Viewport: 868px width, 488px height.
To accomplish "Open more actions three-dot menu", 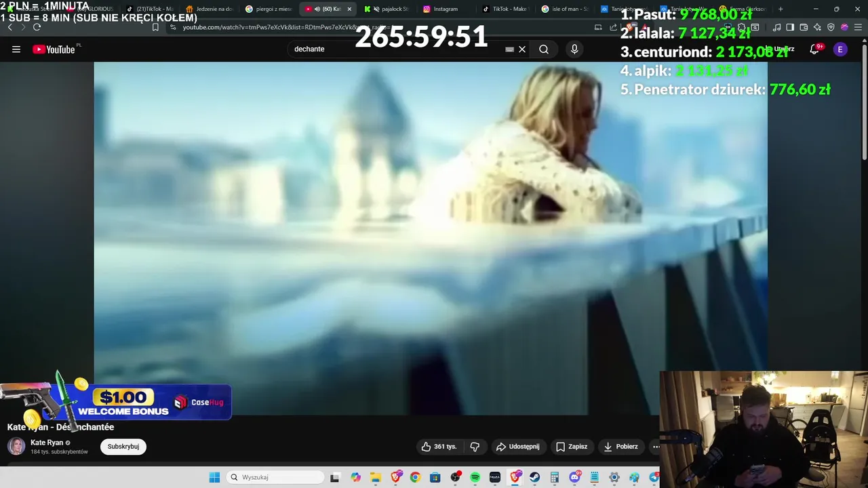I will (x=656, y=447).
